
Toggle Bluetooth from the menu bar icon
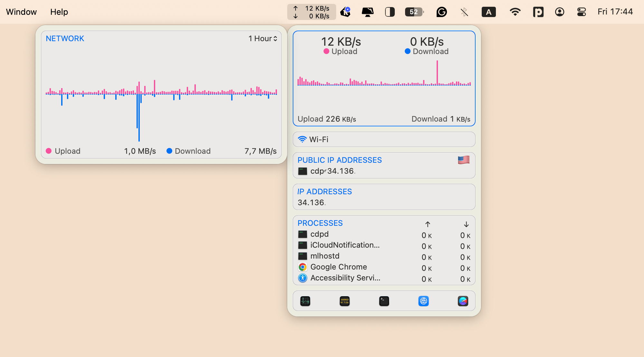click(x=464, y=12)
